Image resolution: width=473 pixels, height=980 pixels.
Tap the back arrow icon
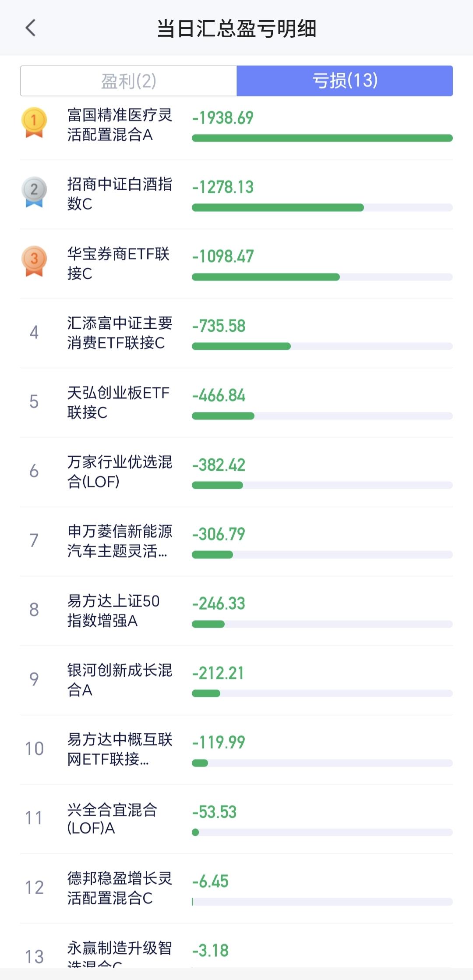[31, 28]
